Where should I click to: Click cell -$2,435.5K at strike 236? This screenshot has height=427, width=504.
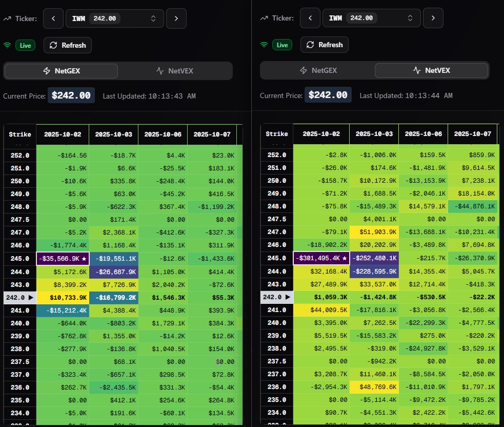(x=114, y=387)
